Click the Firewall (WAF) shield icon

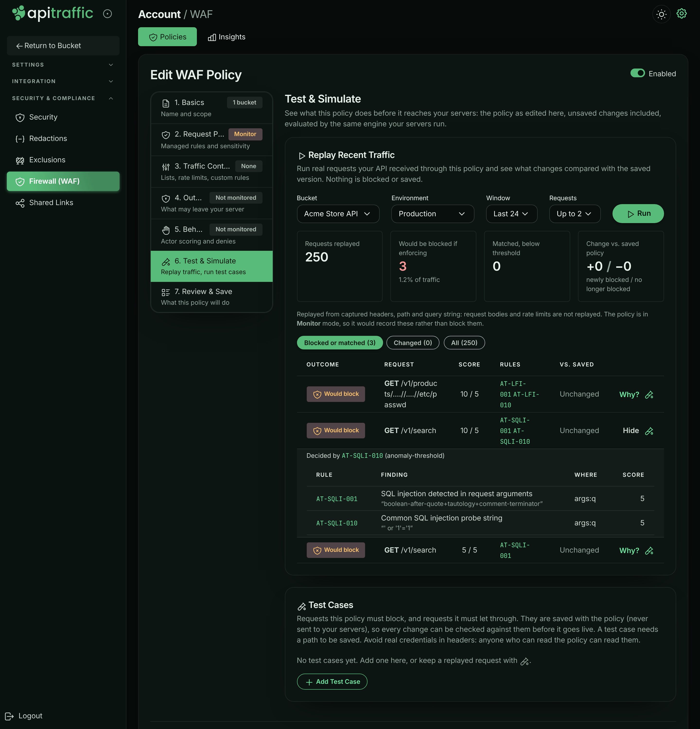[x=20, y=182]
